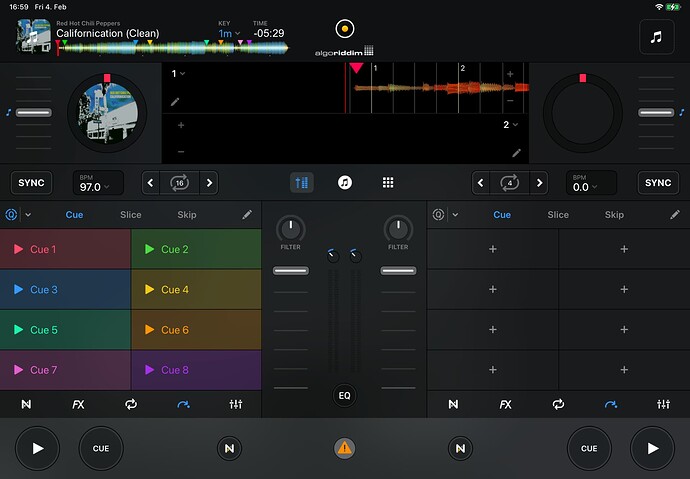The width and height of the screenshot is (690, 479).
Task: Select left deck Cue tab
Action: click(x=74, y=215)
